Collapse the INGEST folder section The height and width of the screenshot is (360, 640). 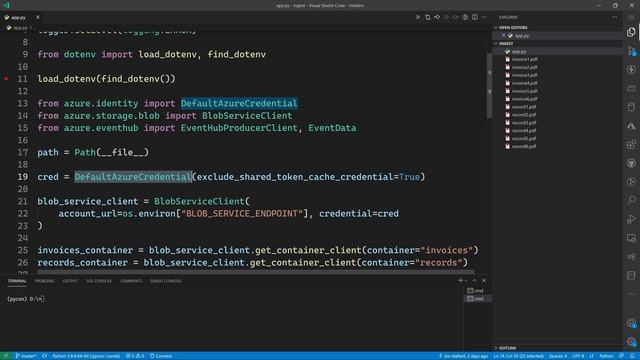[506, 43]
